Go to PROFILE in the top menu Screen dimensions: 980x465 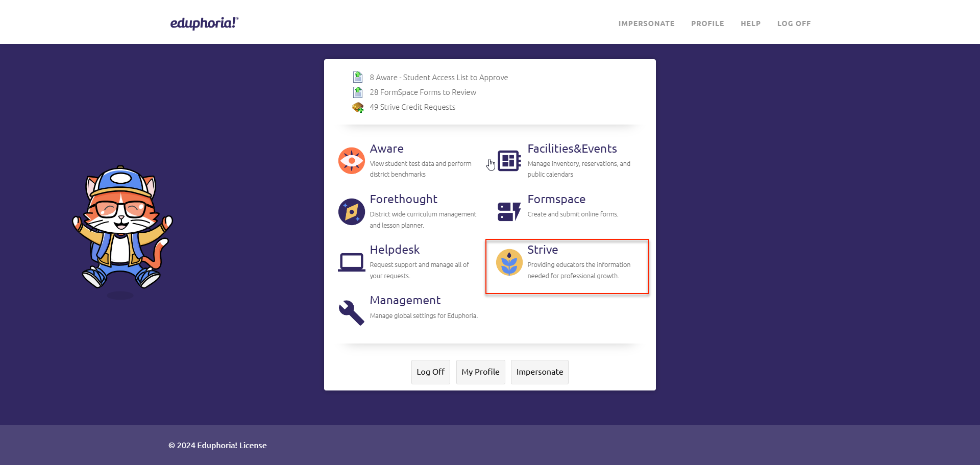[x=707, y=23]
